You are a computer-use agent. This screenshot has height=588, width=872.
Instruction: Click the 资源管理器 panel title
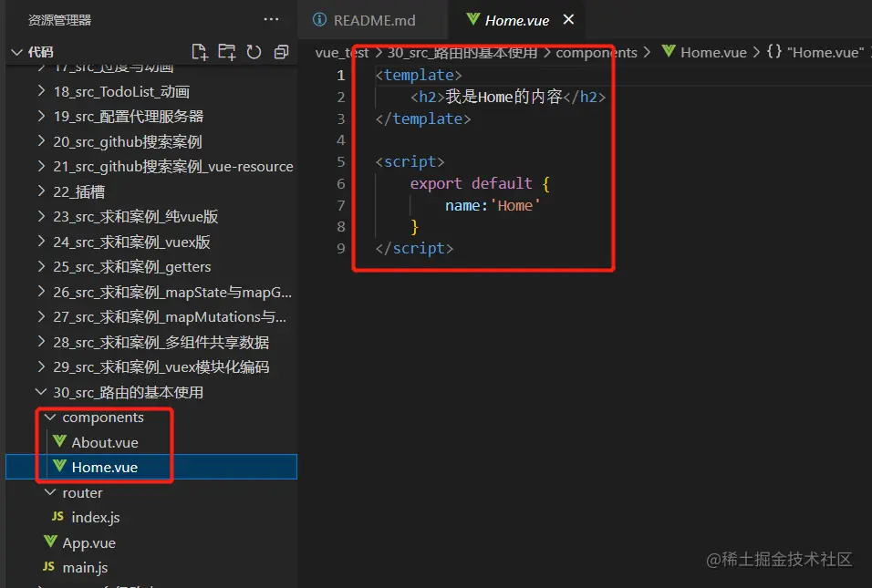pos(59,20)
